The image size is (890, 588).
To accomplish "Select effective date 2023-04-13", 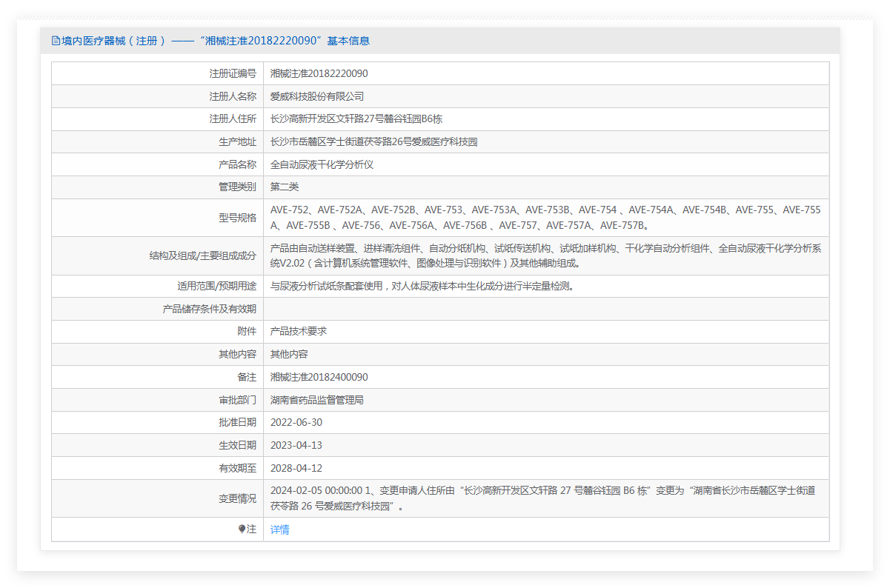I will (x=296, y=445).
